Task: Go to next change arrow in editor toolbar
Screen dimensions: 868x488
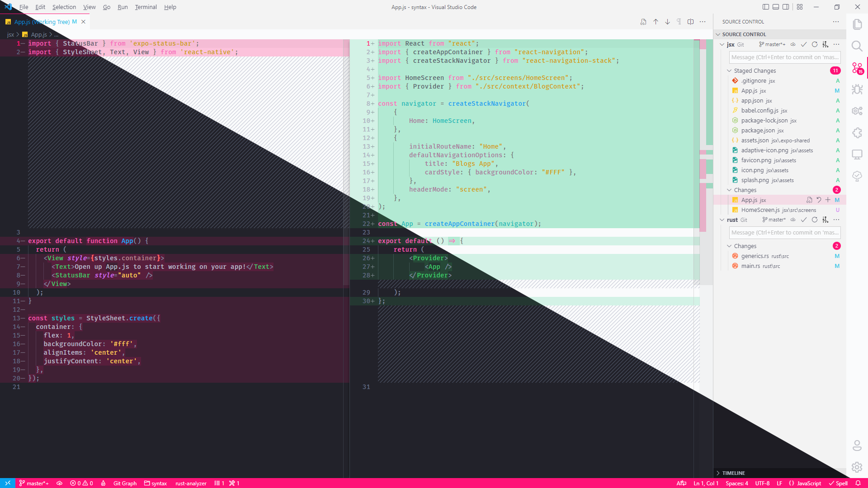Action: [x=667, y=22]
